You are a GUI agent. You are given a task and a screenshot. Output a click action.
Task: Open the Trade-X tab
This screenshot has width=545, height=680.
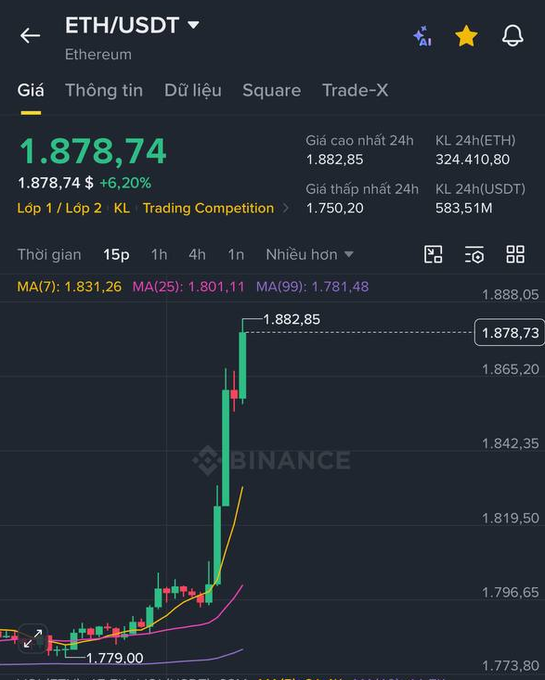[x=355, y=90]
